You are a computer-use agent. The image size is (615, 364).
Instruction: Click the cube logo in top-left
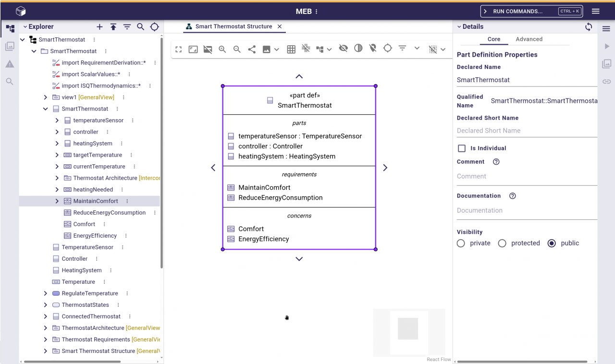[x=21, y=11]
